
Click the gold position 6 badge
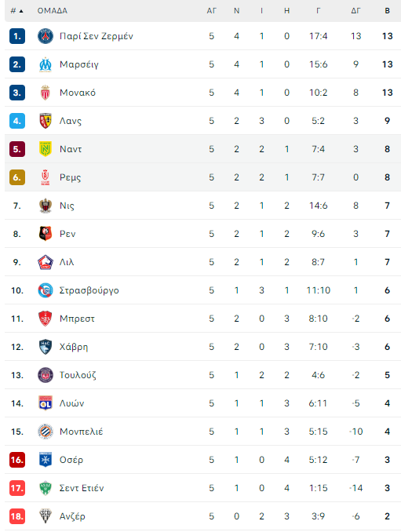pos(17,177)
